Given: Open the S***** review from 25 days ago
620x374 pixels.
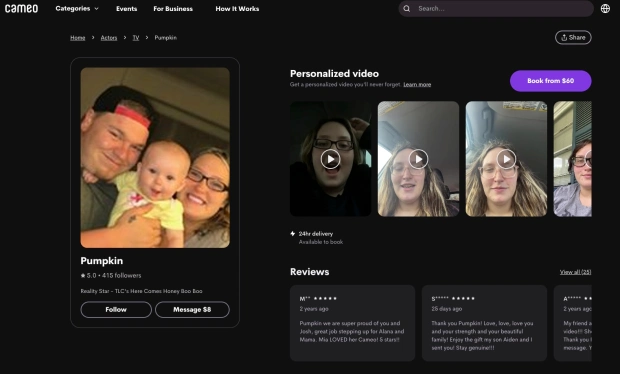Looking at the screenshot, I should [484, 323].
